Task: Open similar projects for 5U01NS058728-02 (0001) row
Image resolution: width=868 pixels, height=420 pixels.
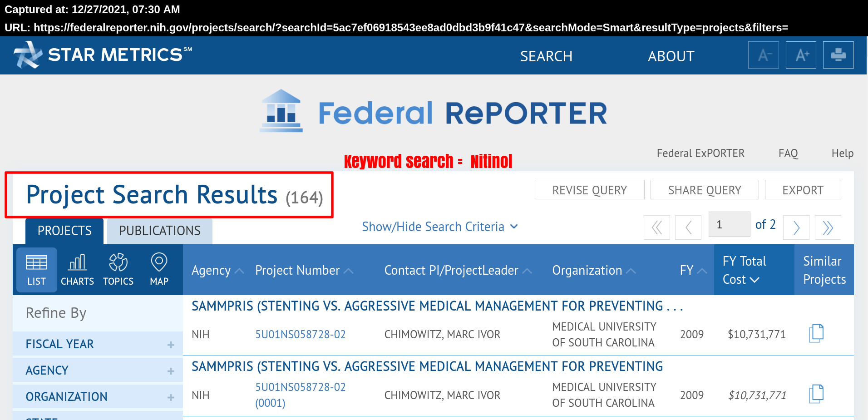Action: pyautogui.click(x=816, y=394)
